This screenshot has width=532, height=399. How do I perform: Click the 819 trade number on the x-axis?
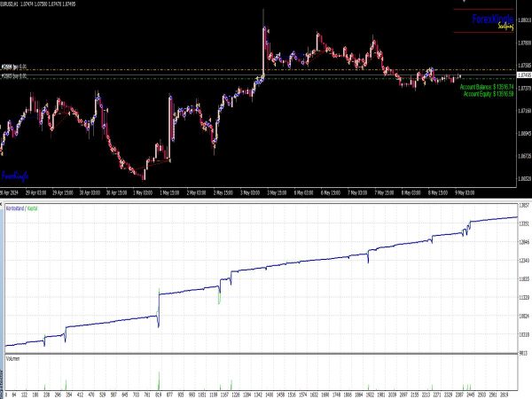tap(159, 395)
